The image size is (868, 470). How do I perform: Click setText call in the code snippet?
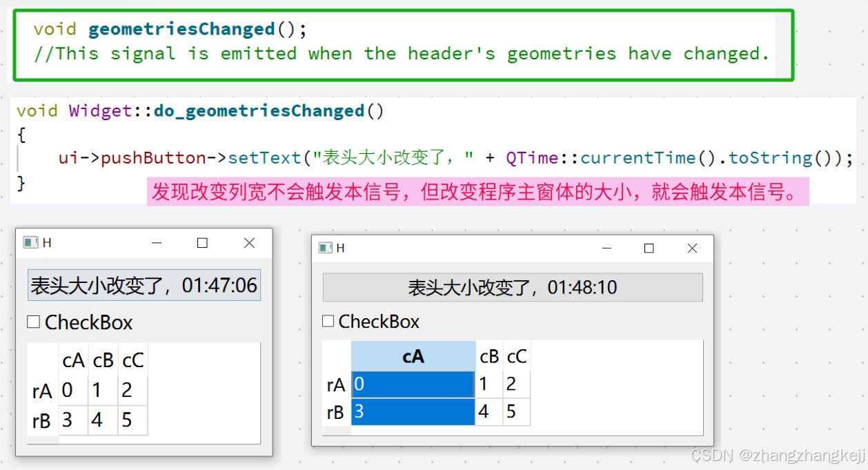[x=265, y=158]
